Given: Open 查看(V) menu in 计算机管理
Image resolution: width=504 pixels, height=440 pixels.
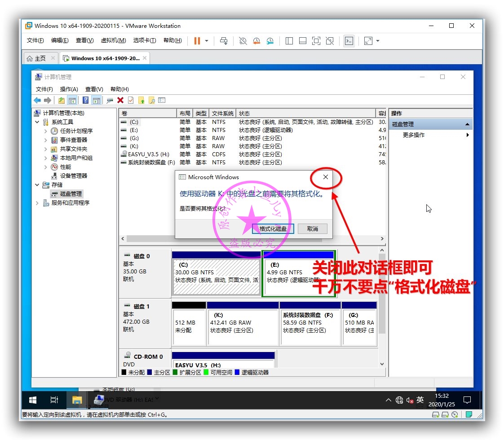Looking at the screenshot, I should [94, 89].
